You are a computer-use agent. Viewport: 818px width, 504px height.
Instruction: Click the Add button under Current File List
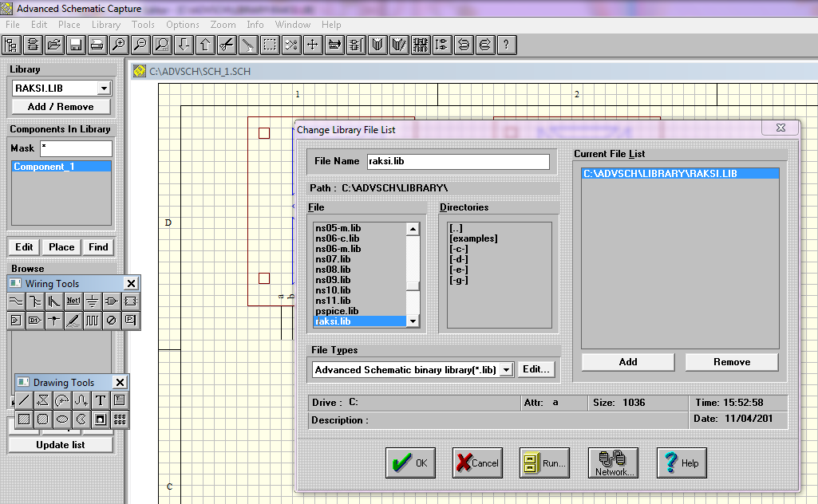coord(628,362)
